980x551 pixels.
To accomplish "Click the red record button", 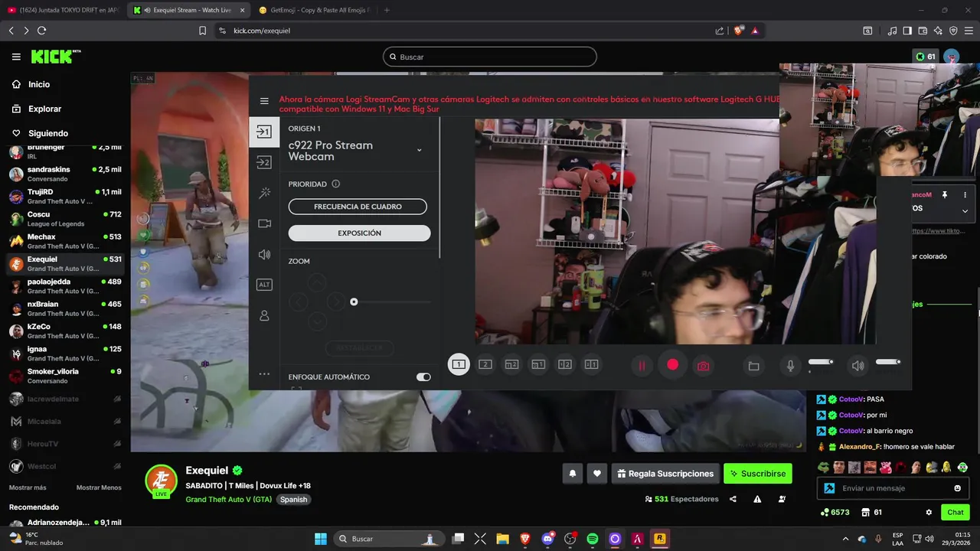I will pos(672,365).
